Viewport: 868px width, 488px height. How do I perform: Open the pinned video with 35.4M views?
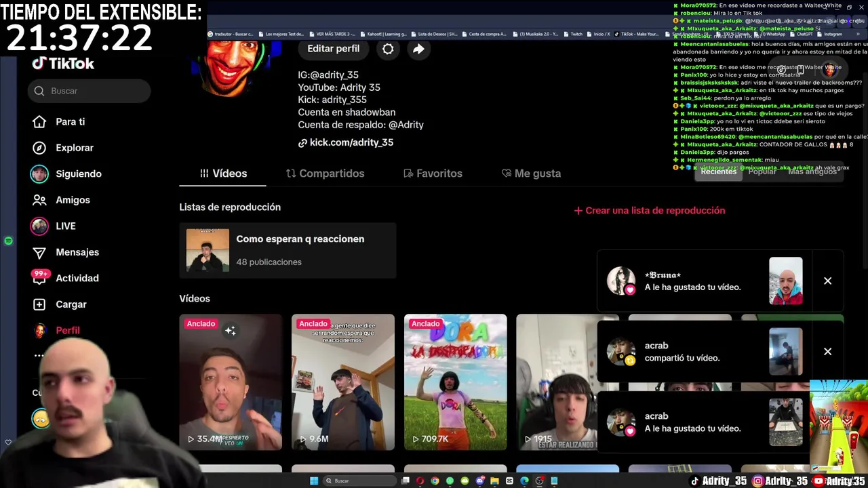click(231, 382)
